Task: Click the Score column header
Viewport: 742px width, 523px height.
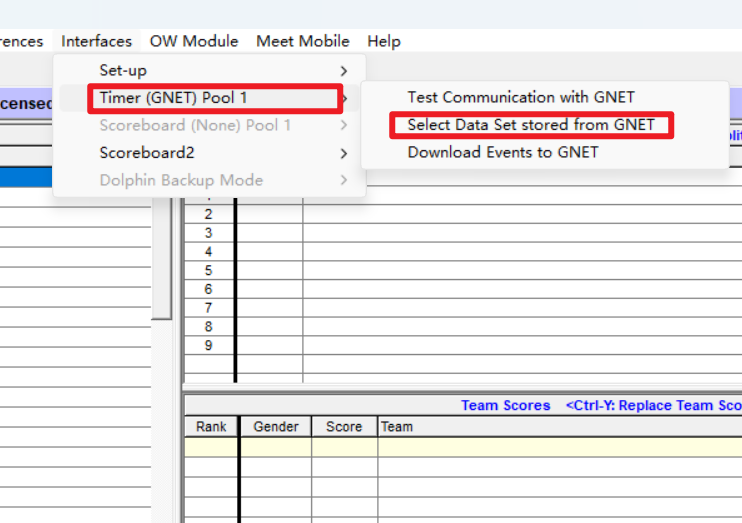Action: click(344, 427)
